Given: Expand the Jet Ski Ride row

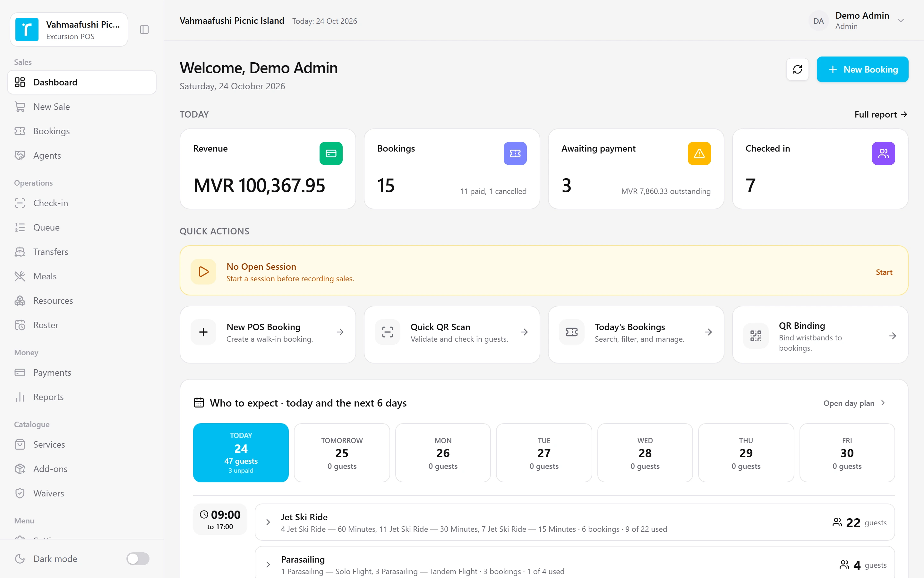Looking at the screenshot, I should 268,522.
